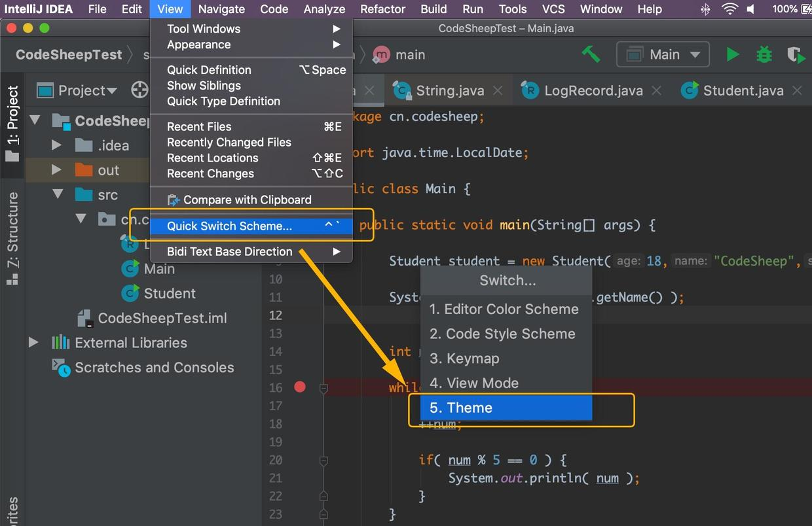Collapse the src folder
Viewport: 812px width, 526px height.
coord(58,194)
